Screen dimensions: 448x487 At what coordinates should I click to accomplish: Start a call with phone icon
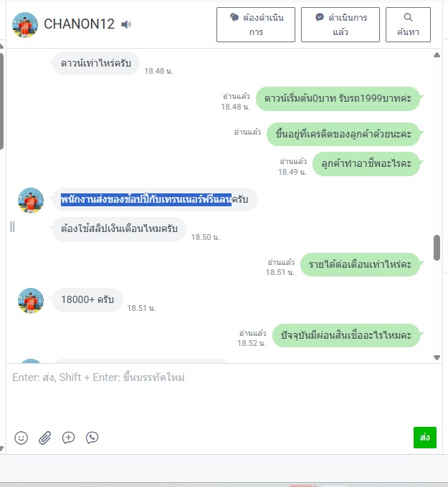92,438
